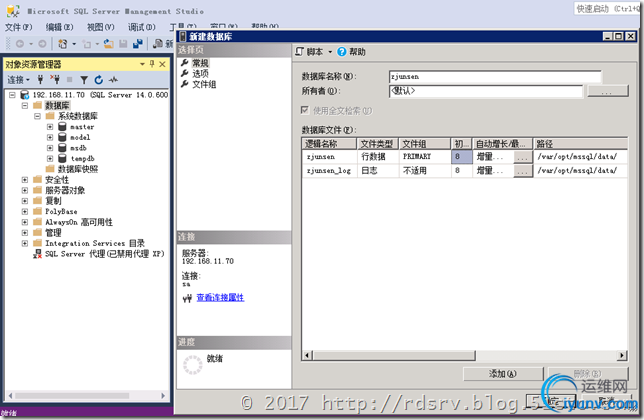Select the 管理 tree item
The height and width of the screenshot is (420, 644).
click(x=53, y=233)
